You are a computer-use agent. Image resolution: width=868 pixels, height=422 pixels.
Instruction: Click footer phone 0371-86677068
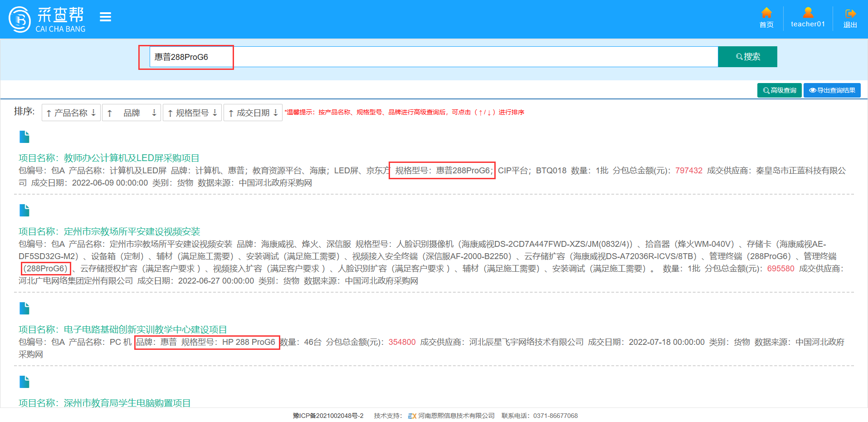click(556, 416)
